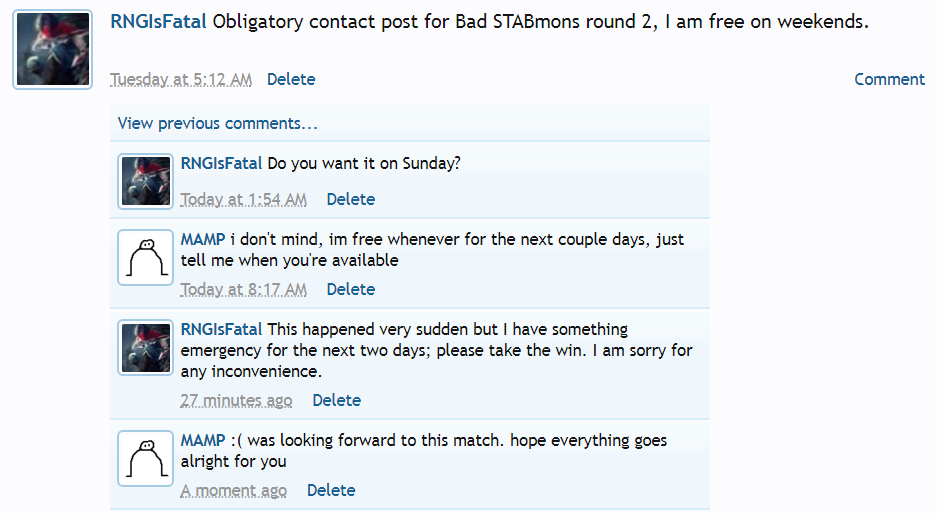This screenshot has height=513, width=937.
Task: Click MAMP's avatar beside 'looking forward' comment
Action: pos(146,458)
